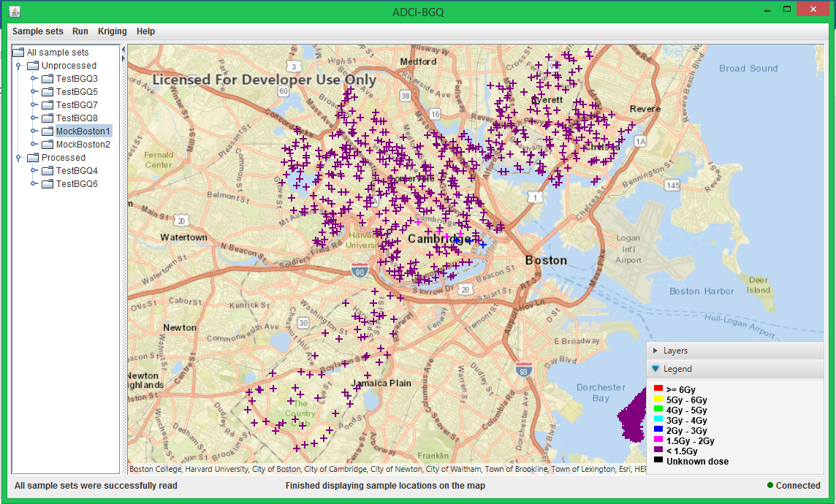Click the TestBGQ7 folder icon

click(47, 105)
